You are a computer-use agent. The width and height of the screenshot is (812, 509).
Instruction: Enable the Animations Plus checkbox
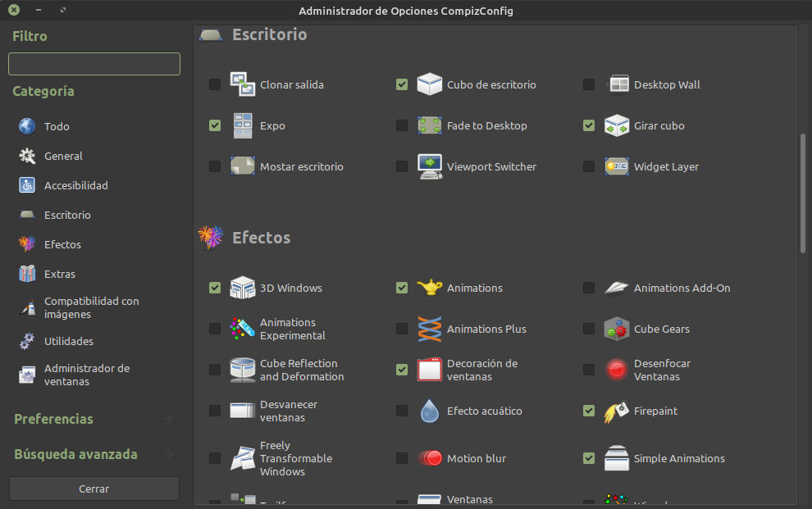[x=401, y=329]
